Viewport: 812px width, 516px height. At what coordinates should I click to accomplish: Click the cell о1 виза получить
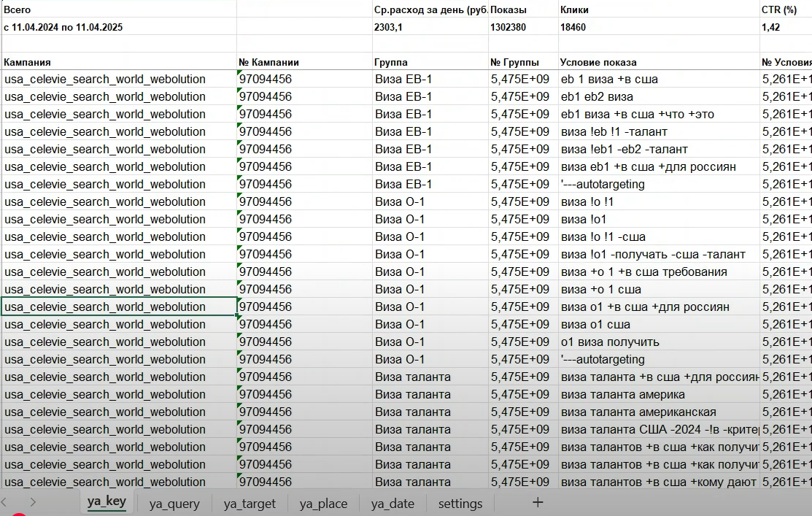pos(659,342)
